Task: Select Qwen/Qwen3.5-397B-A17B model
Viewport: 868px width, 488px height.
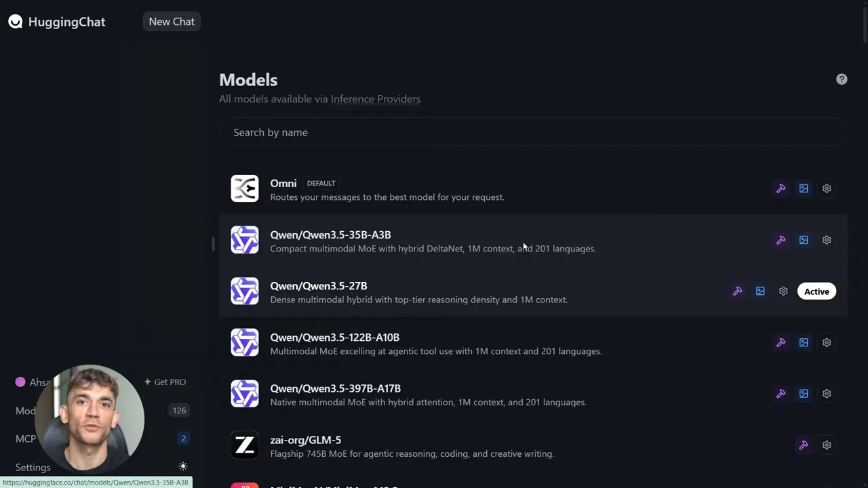Action: (336, 388)
